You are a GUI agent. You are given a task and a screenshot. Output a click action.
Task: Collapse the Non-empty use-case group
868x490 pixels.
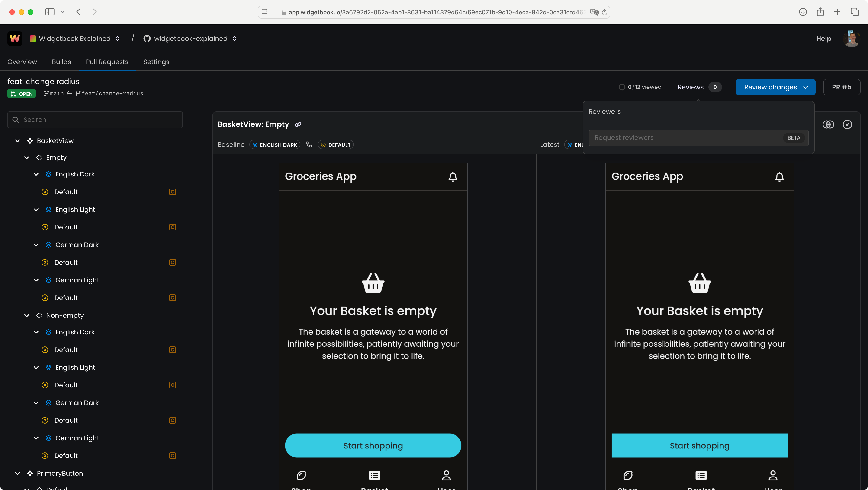[27, 315]
